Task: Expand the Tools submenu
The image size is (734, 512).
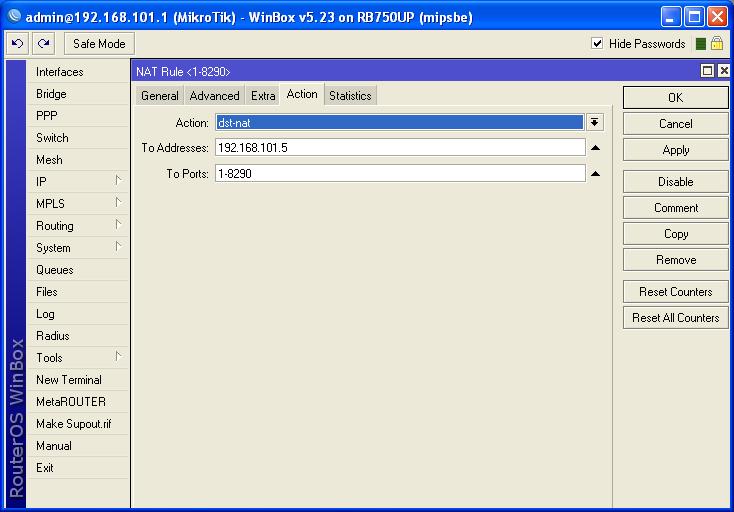Action: coord(118,356)
